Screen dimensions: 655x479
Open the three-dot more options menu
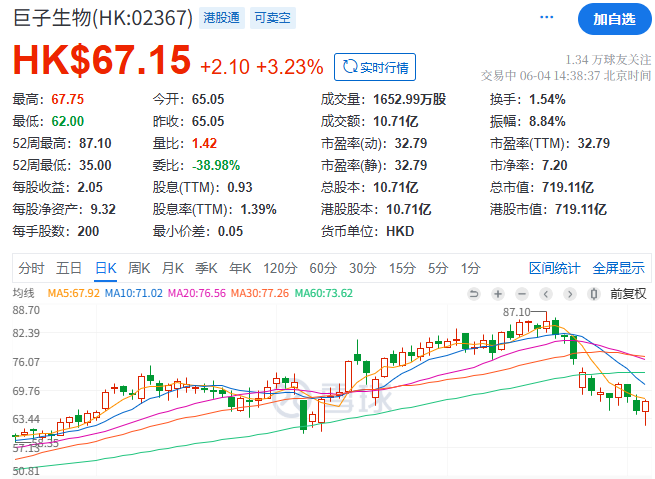pyautogui.click(x=546, y=18)
